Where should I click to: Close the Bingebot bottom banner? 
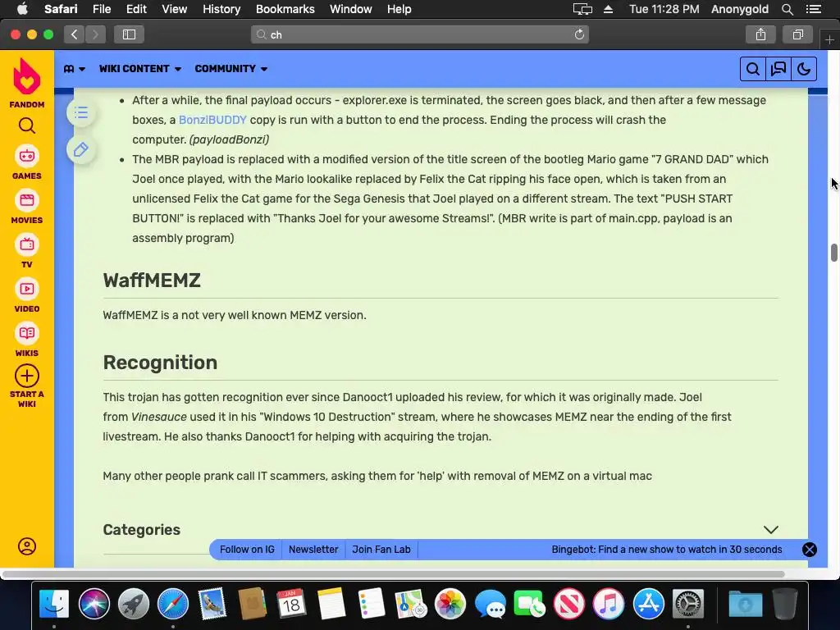point(810,550)
